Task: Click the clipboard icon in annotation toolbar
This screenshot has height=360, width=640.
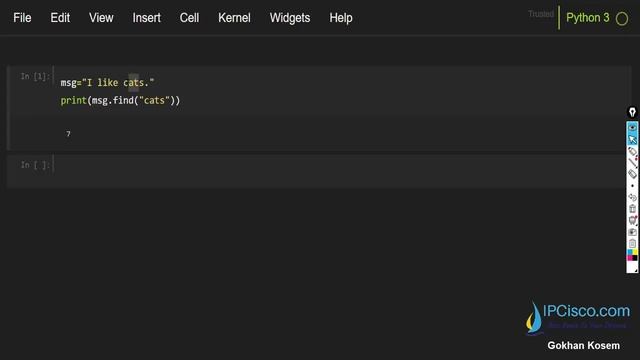Action: 632,244
